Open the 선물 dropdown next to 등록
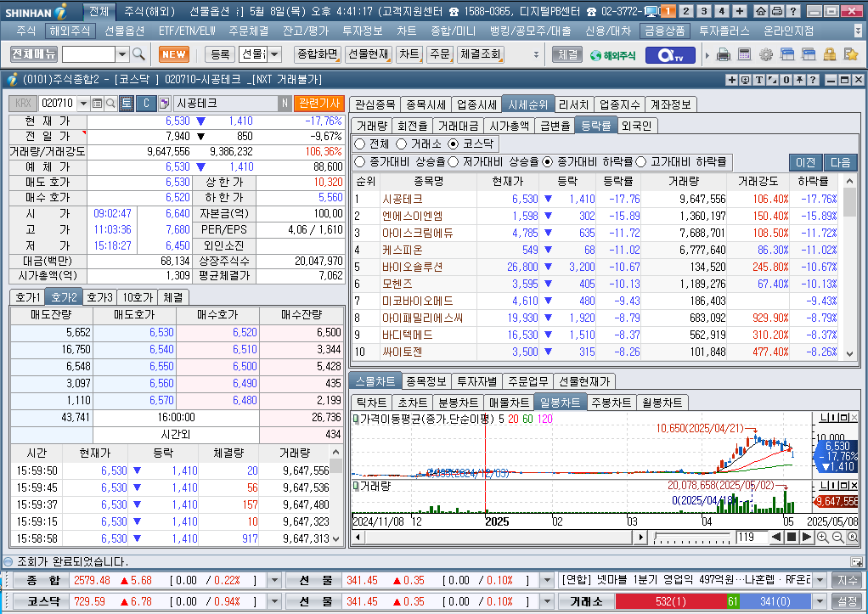The image size is (868, 614). (274, 54)
